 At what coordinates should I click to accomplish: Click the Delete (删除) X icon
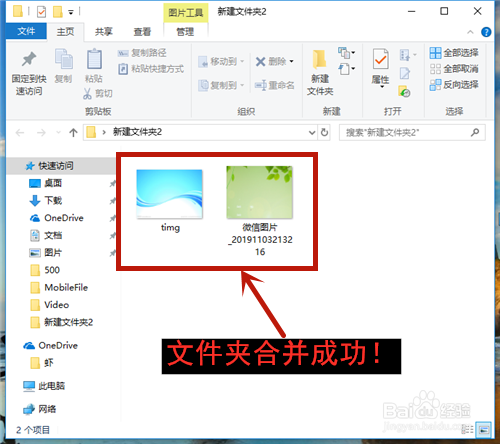pos(261,61)
